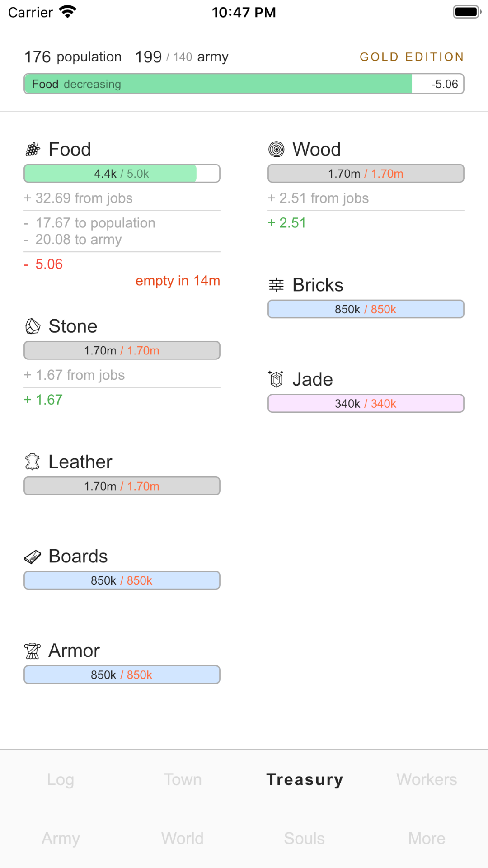Go to the Workers tab
This screenshot has height=868, width=488.
click(427, 779)
